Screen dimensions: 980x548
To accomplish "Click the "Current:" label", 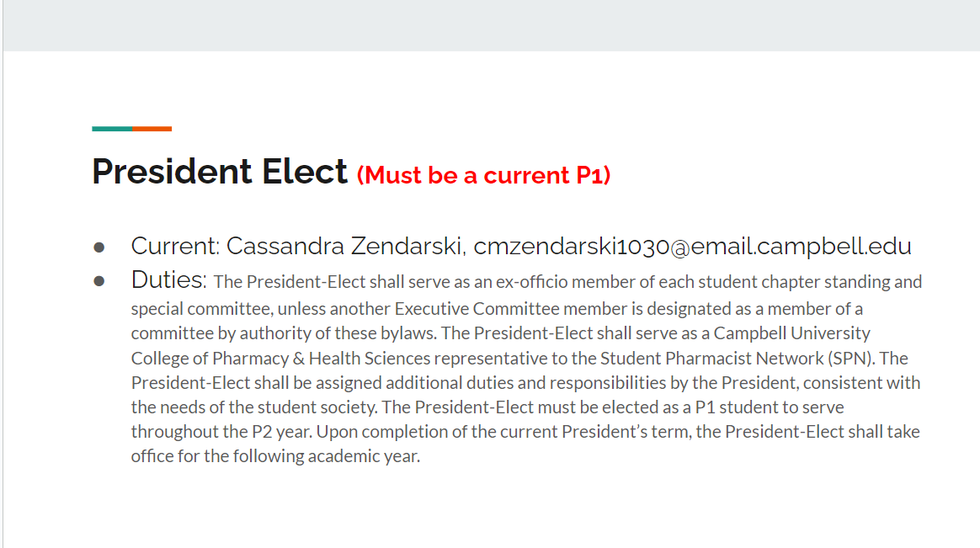I will point(176,246).
